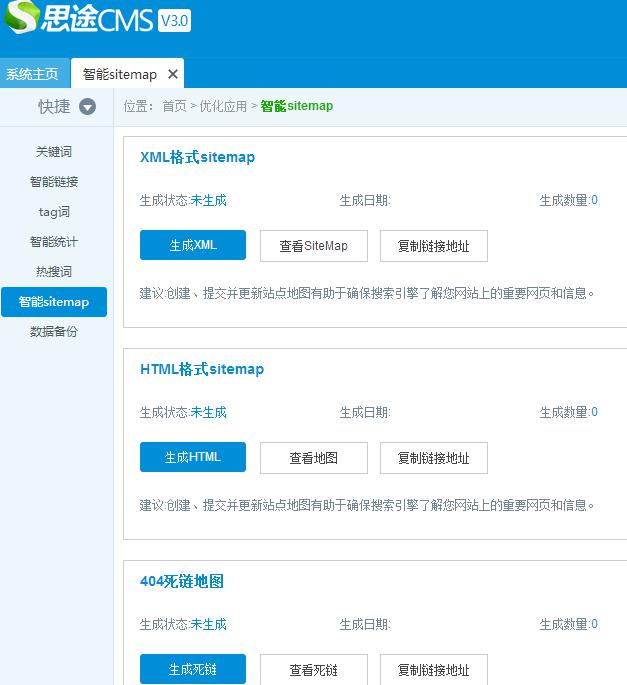Select 热搜词 sidebar item

pos(54,272)
